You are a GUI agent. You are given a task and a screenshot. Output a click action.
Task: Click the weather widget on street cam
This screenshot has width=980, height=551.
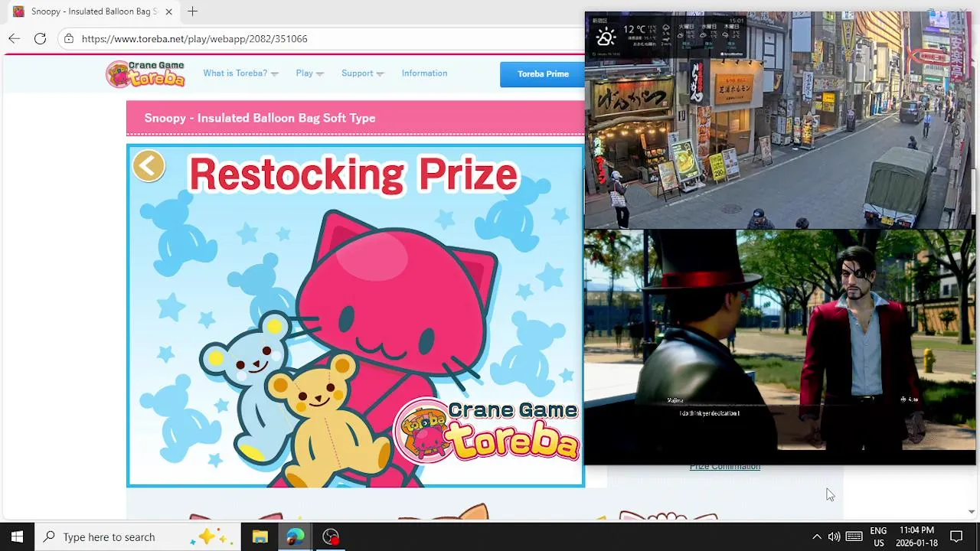[667, 36]
